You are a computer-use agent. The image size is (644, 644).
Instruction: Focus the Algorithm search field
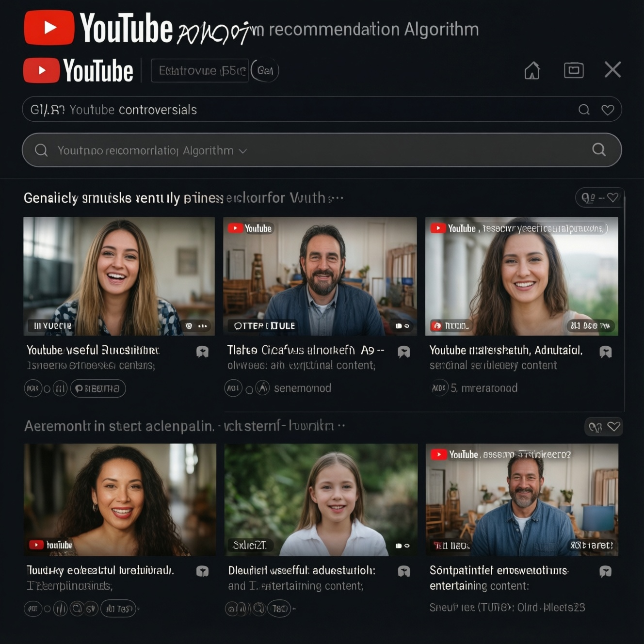point(322,150)
